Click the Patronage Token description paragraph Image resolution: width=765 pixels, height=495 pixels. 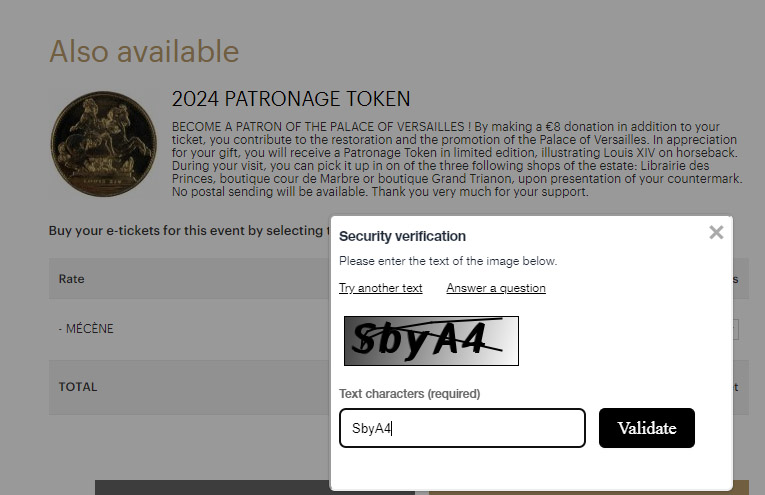click(x=457, y=159)
